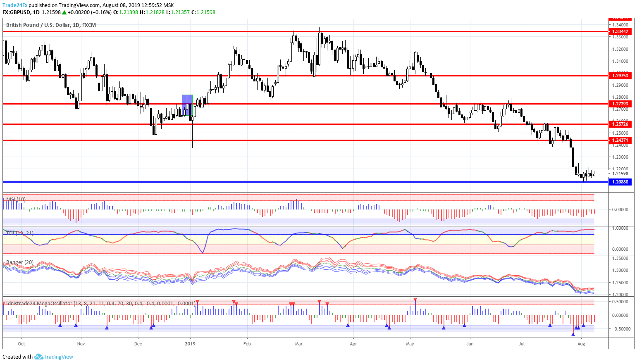
Task: Open the TradingView link beside 'Created with'
Action: tap(58, 357)
